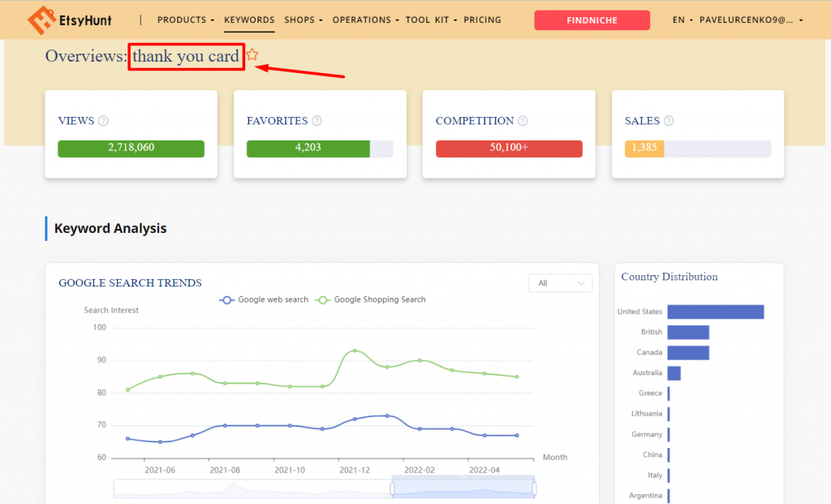This screenshot has width=831, height=504.
Task: Click the FINDNICHE button
Action: 592,20
